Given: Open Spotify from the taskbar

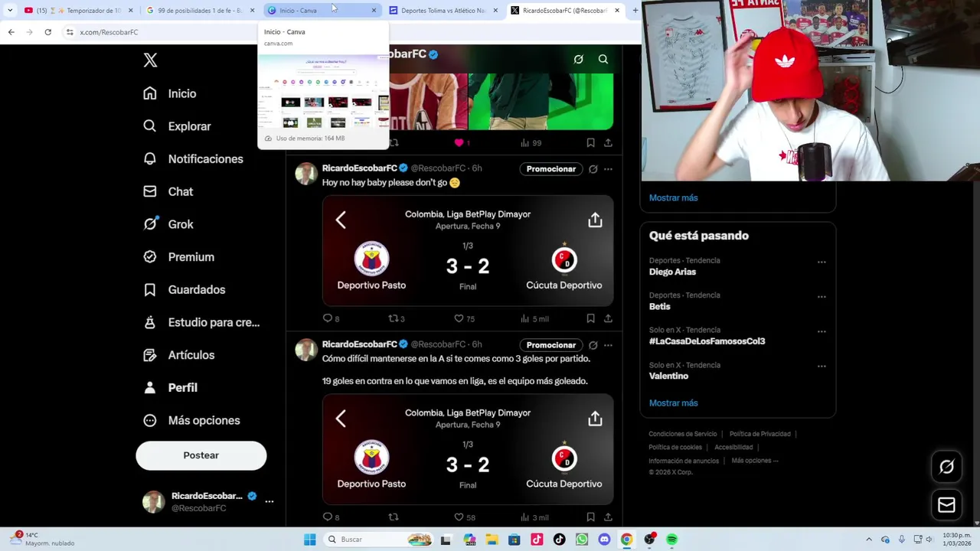Looking at the screenshot, I should [671, 540].
